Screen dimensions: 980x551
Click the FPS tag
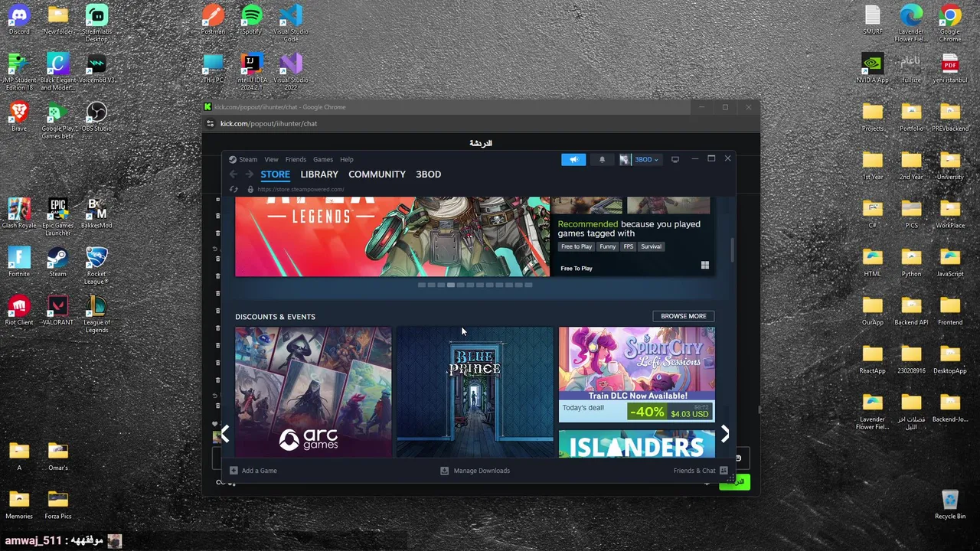click(629, 246)
